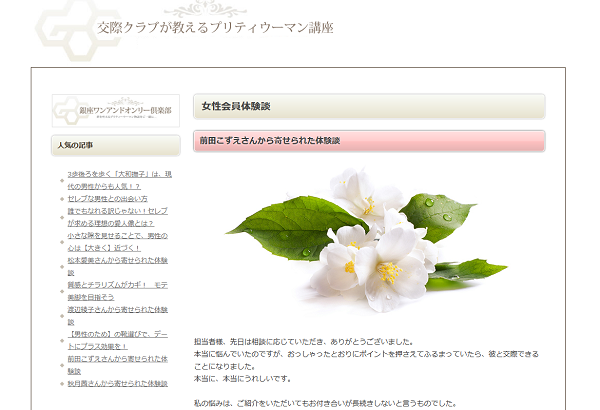The image size is (600, 410).
Task: Open article 小さな隙を見せることで、男性の心は【大きく】近づく！
Action: (117, 242)
